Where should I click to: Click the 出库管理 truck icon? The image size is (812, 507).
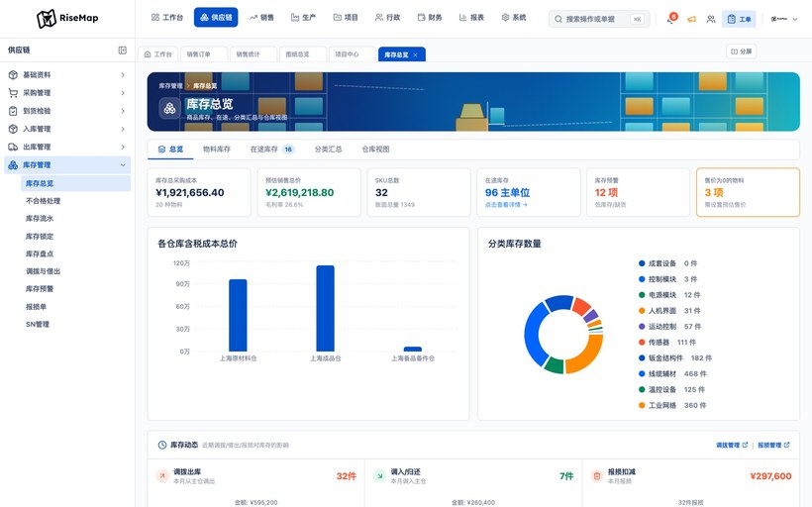(x=13, y=148)
